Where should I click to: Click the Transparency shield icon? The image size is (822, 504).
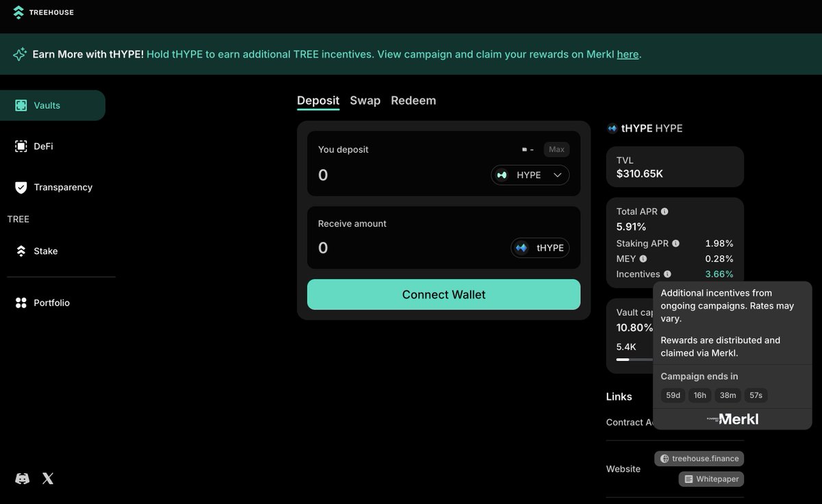21,187
